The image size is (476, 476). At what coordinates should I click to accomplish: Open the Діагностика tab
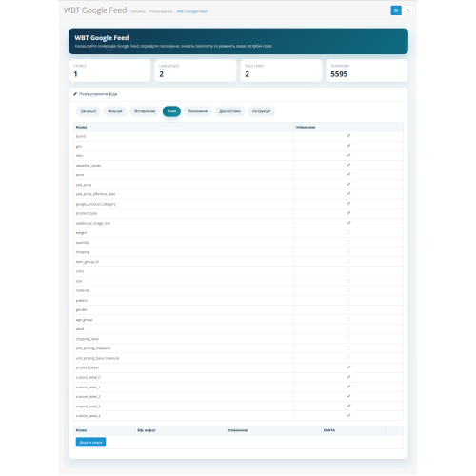pyautogui.click(x=229, y=111)
